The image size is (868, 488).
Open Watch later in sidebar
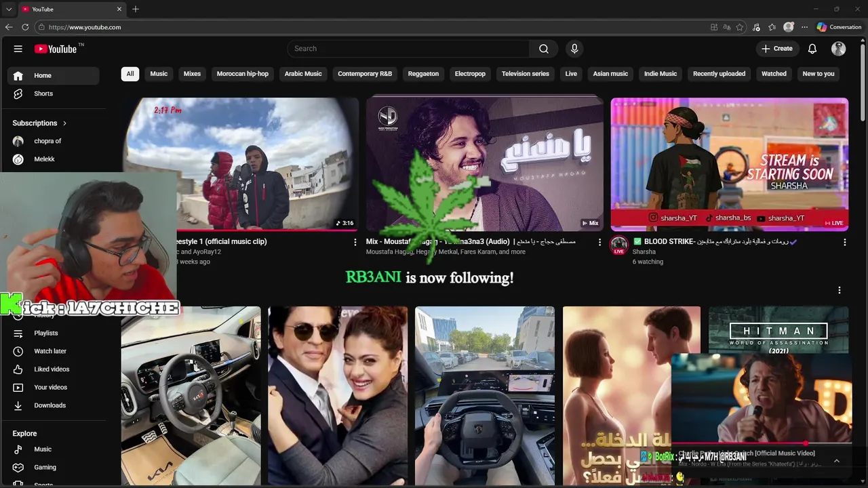tap(53, 351)
